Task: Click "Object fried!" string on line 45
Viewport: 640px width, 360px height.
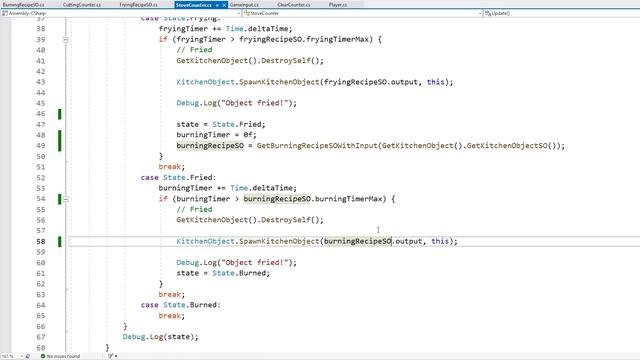Action: click(x=254, y=103)
